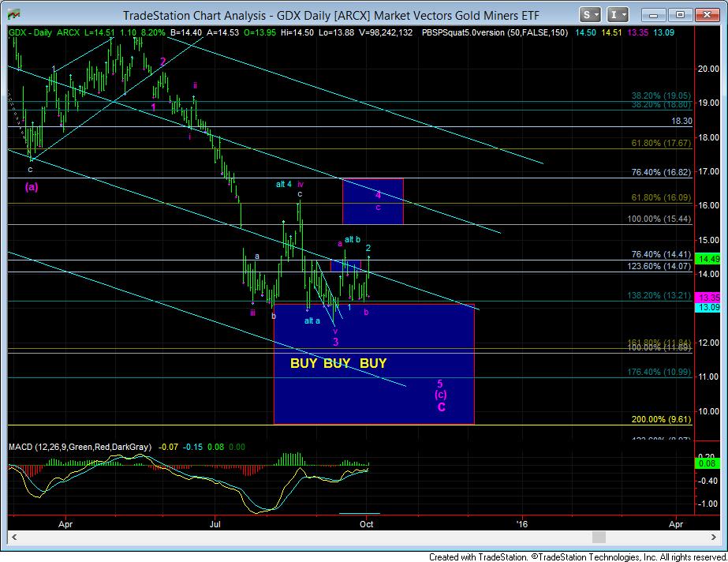Image resolution: width=728 pixels, height=562 pixels.
Task: Click the 20.00 price axis label
Action: 708,69
